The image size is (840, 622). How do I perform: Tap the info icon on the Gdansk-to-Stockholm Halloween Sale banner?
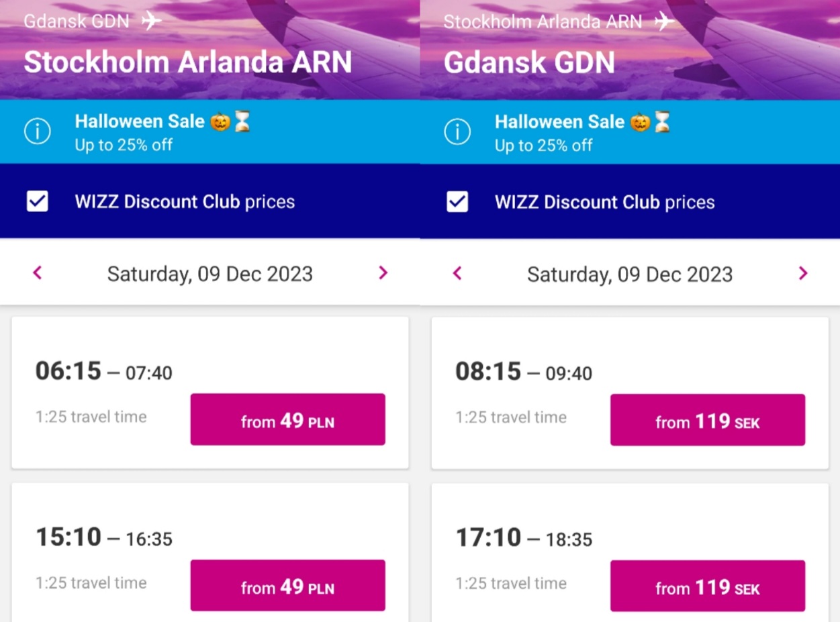point(37,132)
